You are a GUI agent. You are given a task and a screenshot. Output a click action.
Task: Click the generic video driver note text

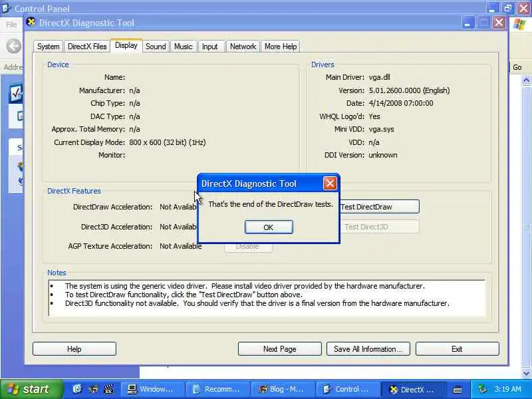pos(245,286)
